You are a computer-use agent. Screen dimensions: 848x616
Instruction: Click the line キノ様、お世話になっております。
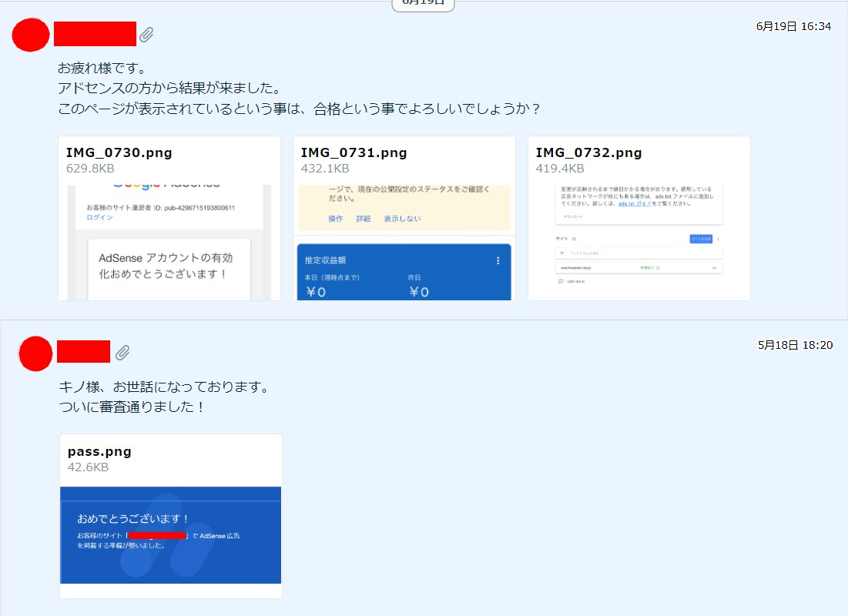(164, 387)
